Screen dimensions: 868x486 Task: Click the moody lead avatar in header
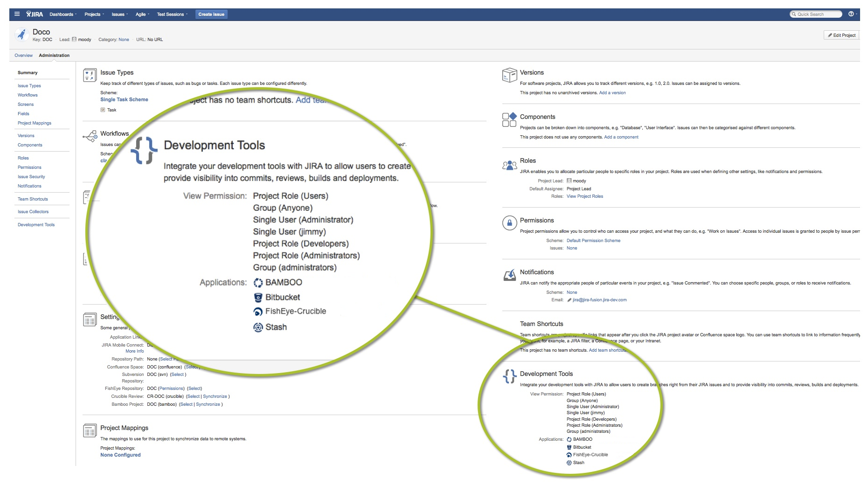(x=74, y=40)
